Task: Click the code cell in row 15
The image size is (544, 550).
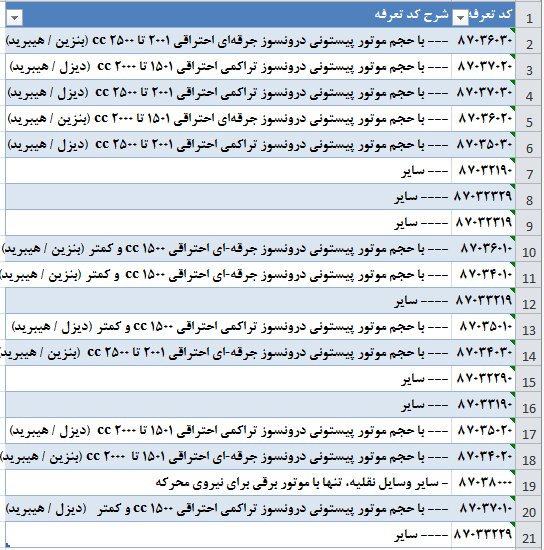Action: (x=483, y=378)
